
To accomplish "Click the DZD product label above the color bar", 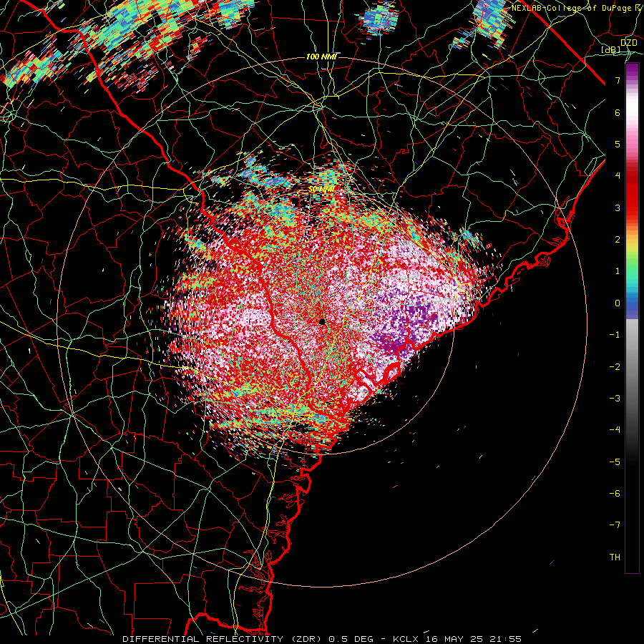I will click(x=628, y=43).
